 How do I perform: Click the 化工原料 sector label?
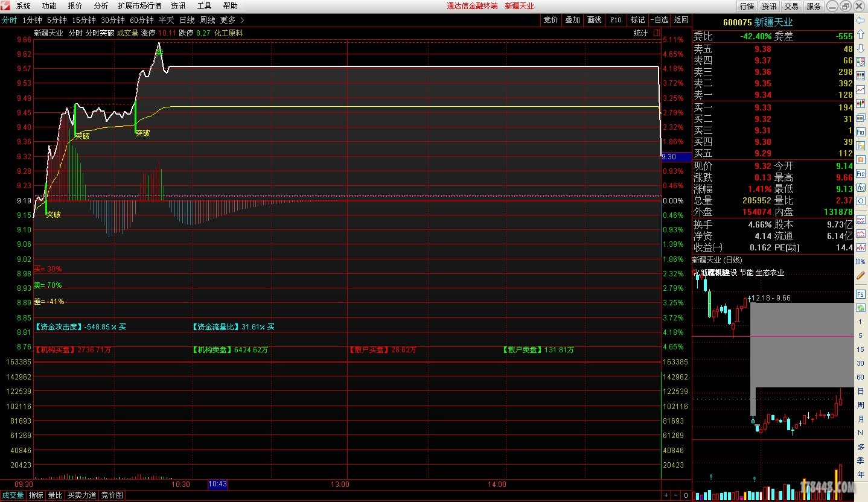(x=228, y=33)
